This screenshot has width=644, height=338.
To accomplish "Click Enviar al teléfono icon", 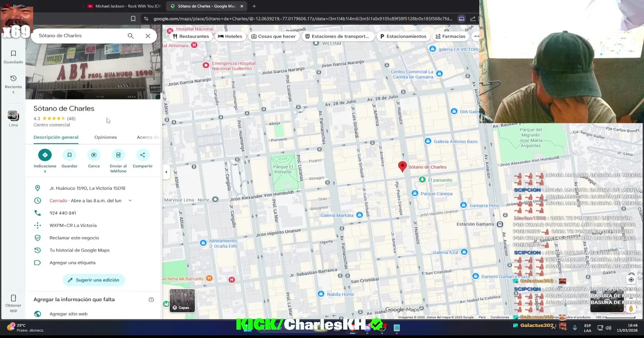I will [x=118, y=155].
